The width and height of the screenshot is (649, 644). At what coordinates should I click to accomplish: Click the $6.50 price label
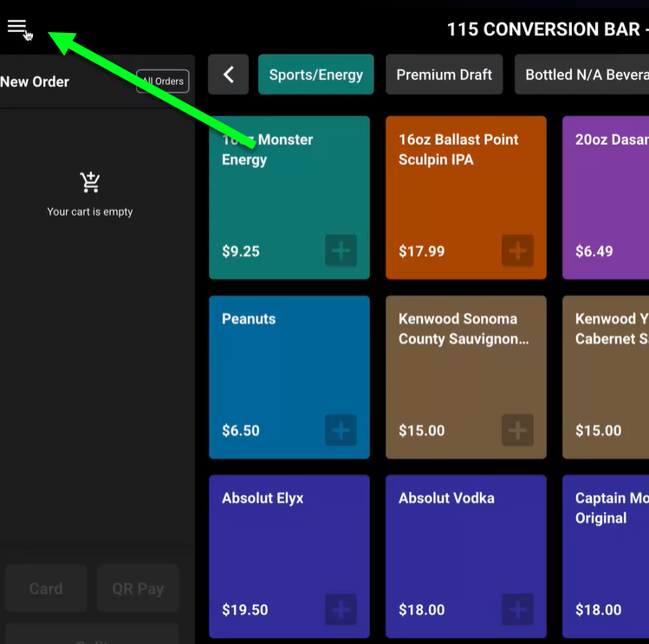(241, 430)
